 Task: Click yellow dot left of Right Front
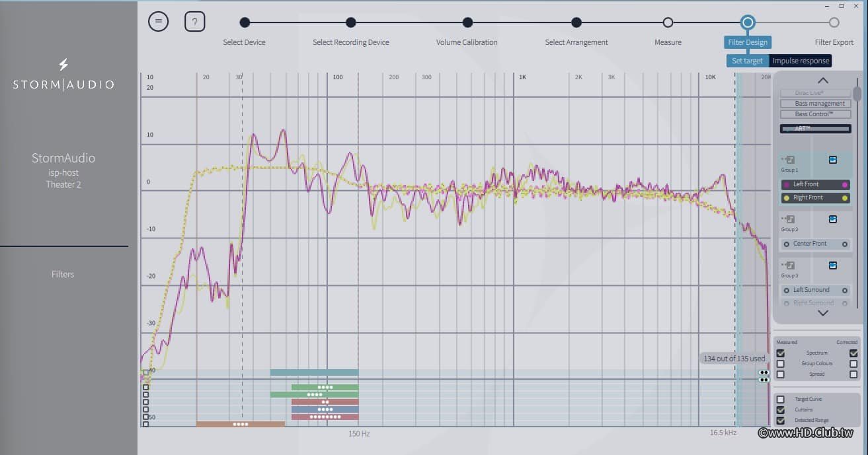(786, 198)
